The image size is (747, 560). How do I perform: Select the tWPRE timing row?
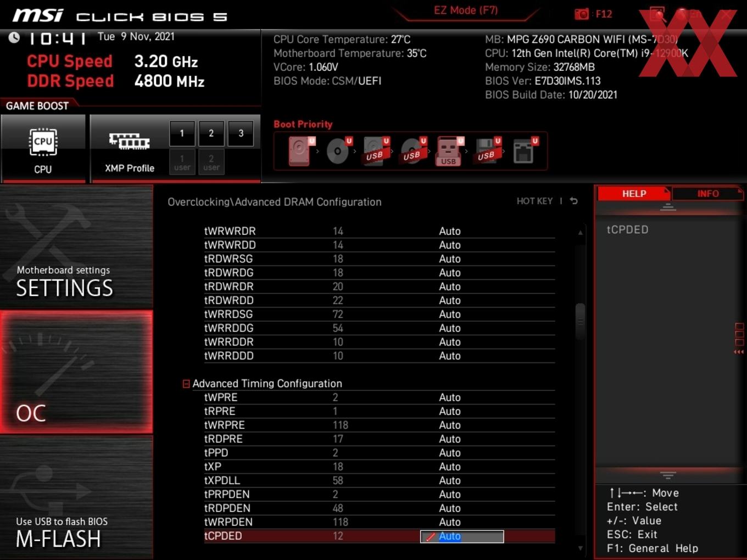(x=379, y=397)
